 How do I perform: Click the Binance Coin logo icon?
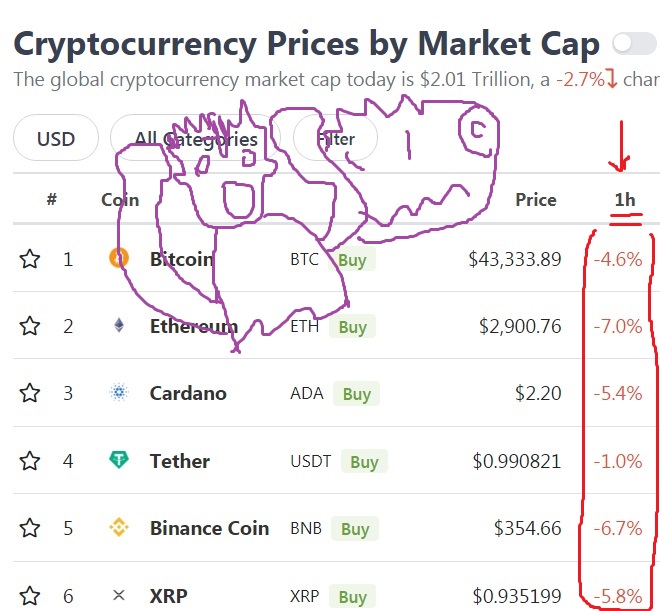tap(119, 528)
